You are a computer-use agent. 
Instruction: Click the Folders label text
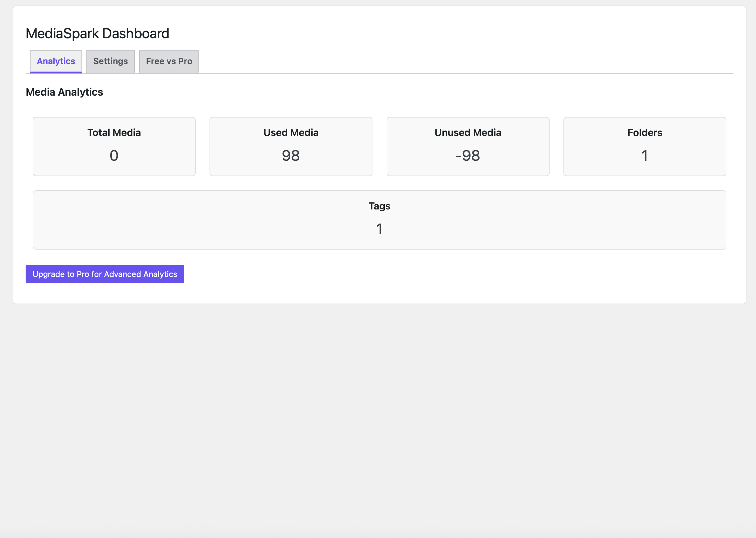coord(644,133)
